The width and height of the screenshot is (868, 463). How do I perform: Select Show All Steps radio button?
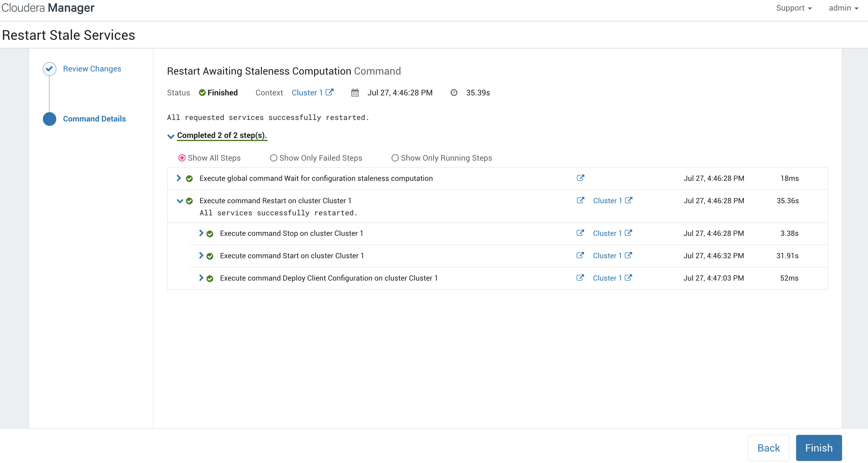pos(182,158)
